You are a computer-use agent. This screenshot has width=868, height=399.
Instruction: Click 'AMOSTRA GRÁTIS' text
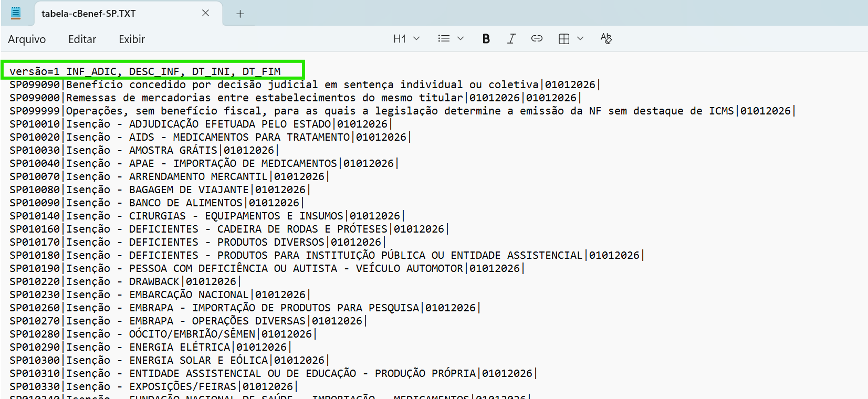click(x=173, y=150)
